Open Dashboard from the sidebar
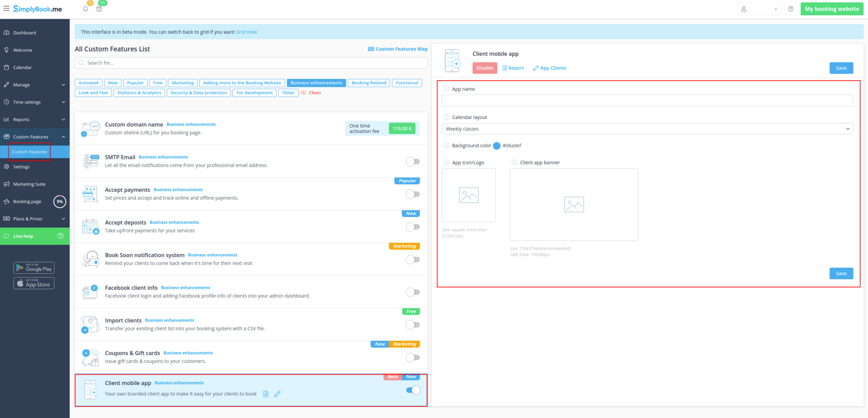The width and height of the screenshot is (868, 418). tap(25, 33)
